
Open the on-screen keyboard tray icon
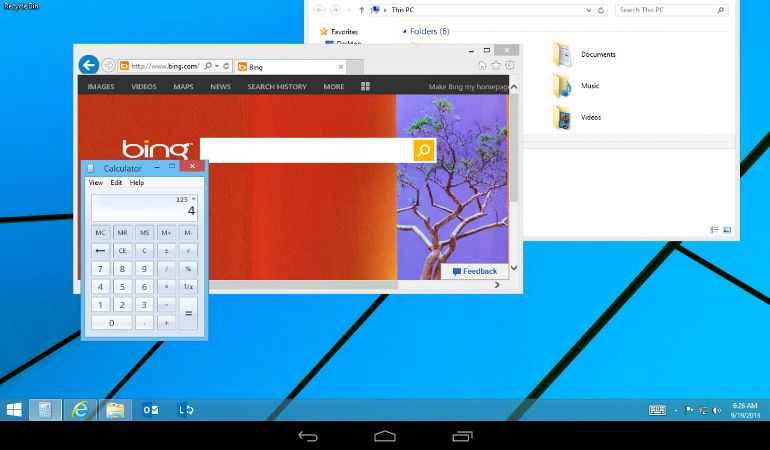(x=657, y=410)
